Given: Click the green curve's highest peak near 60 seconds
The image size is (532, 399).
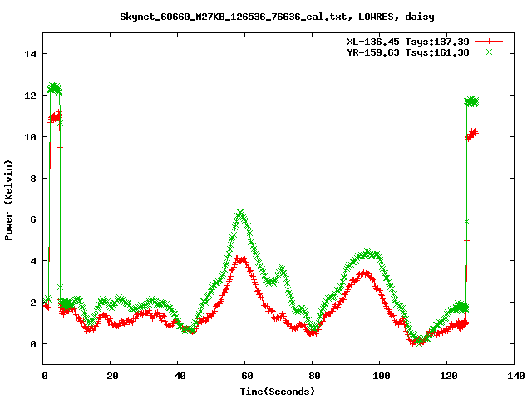Looking at the screenshot, I should 240,213.
